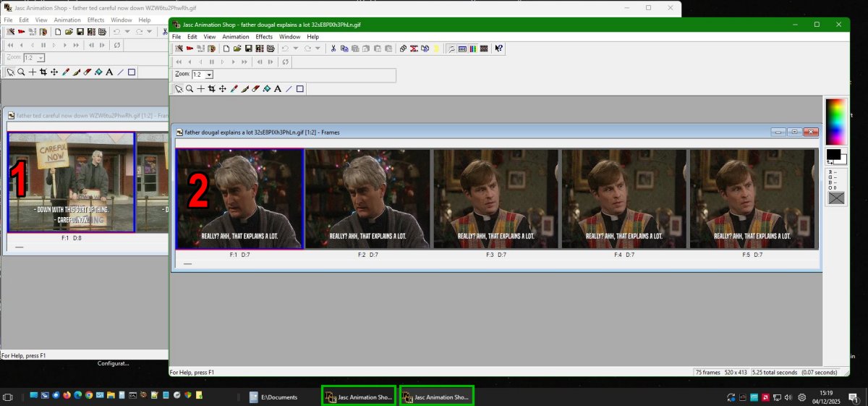Click the Banner Wizard red flag icon in front window

pyautogui.click(x=190, y=48)
